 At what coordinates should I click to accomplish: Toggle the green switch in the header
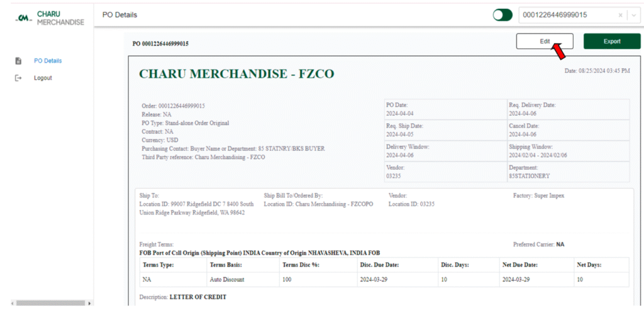point(502,15)
